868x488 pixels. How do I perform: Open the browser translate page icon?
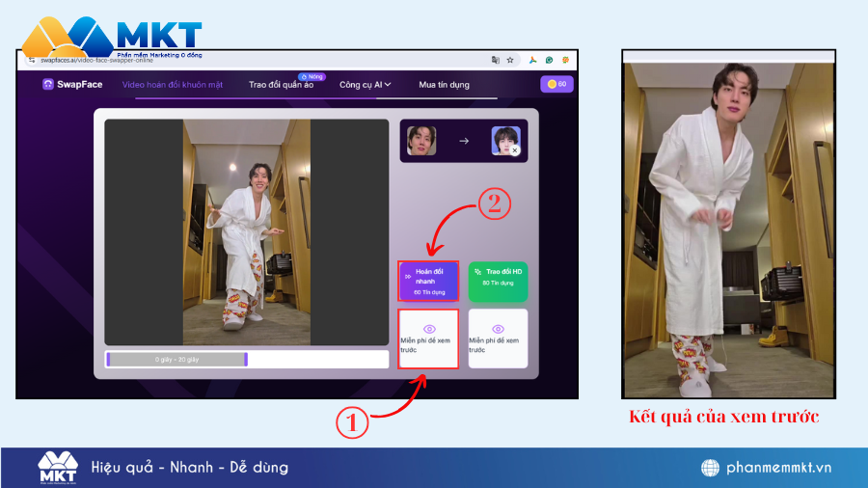[x=496, y=60]
